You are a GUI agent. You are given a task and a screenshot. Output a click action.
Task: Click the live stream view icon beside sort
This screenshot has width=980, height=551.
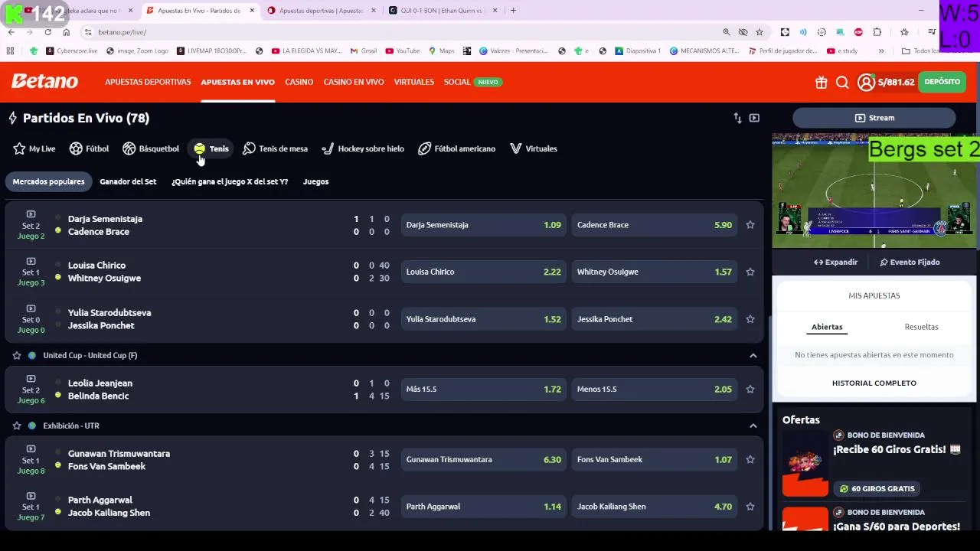pos(754,118)
